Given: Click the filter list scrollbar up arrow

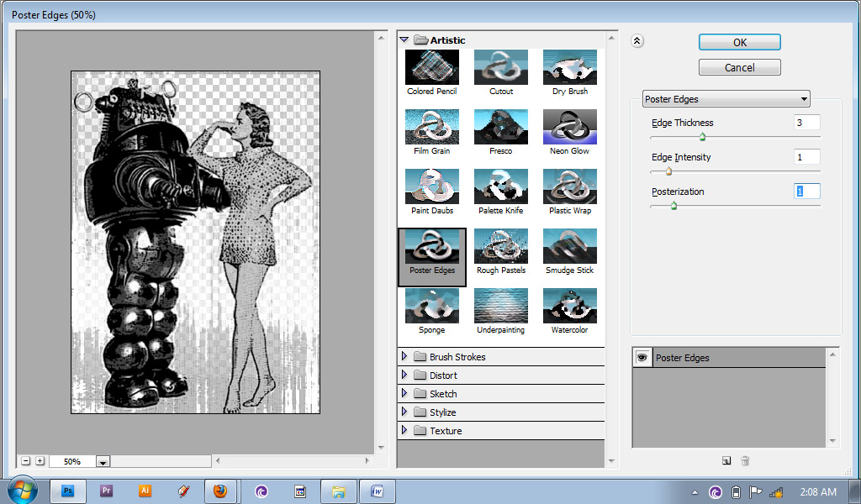Looking at the screenshot, I should click(612, 38).
